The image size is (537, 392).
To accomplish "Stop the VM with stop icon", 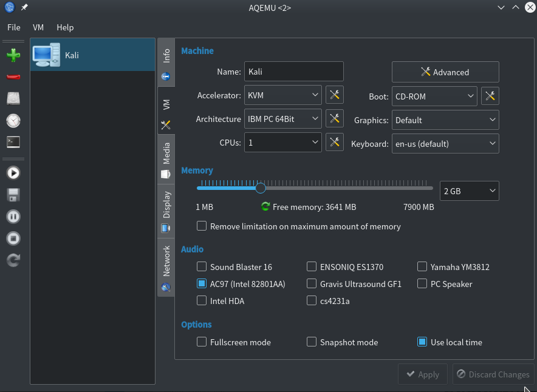I will pyautogui.click(x=13, y=238).
